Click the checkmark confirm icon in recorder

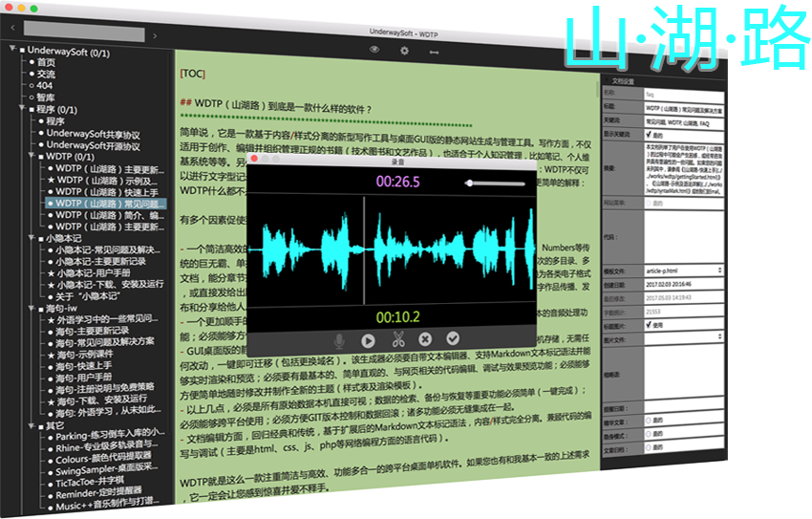(x=453, y=337)
